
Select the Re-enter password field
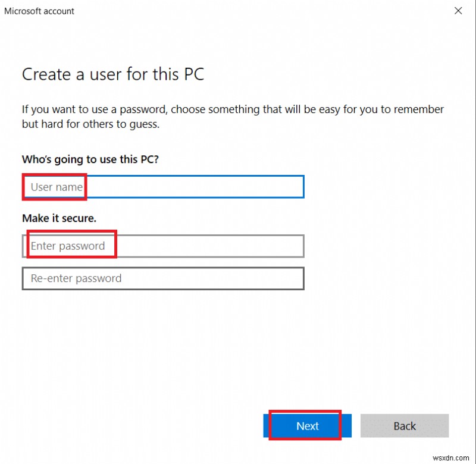[163, 278]
